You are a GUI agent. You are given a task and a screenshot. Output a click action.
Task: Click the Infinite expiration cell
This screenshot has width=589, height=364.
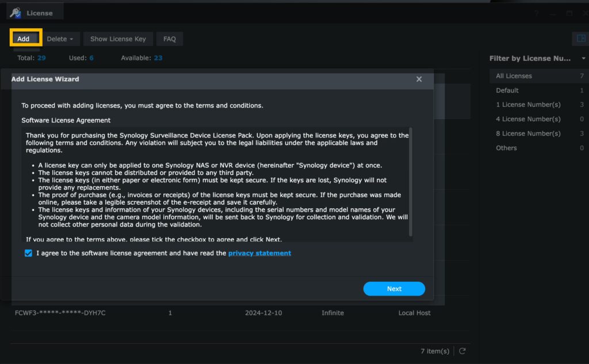[x=332, y=313]
